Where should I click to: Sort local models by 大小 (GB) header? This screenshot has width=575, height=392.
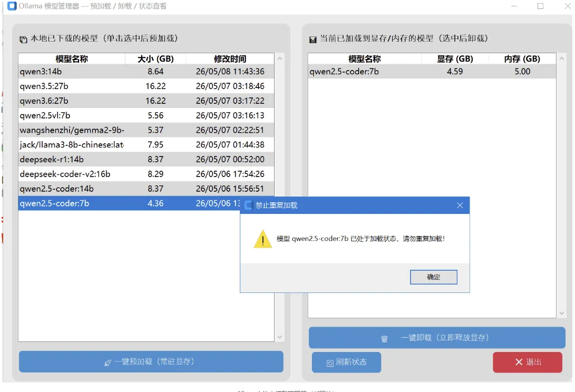pos(155,58)
